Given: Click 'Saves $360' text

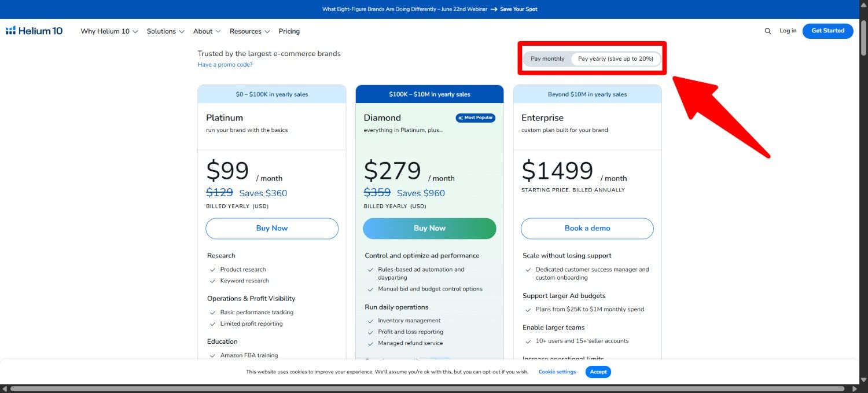Looking at the screenshot, I should coord(263,193).
